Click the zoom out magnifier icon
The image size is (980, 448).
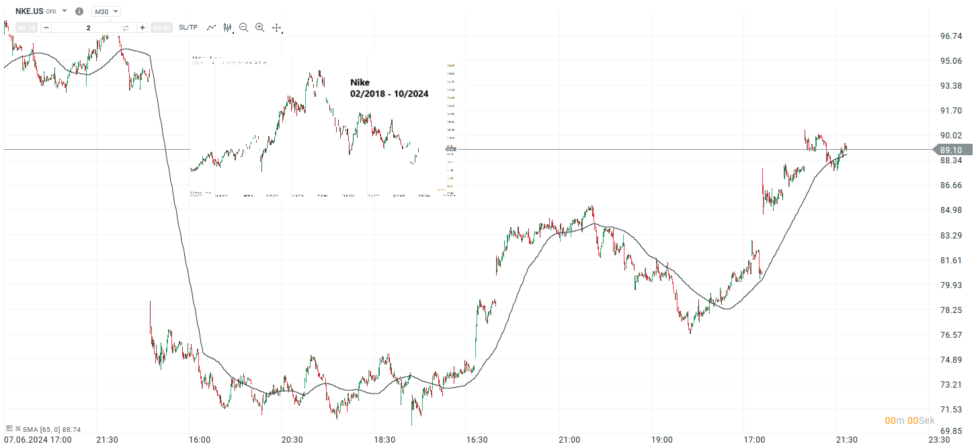[243, 28]
